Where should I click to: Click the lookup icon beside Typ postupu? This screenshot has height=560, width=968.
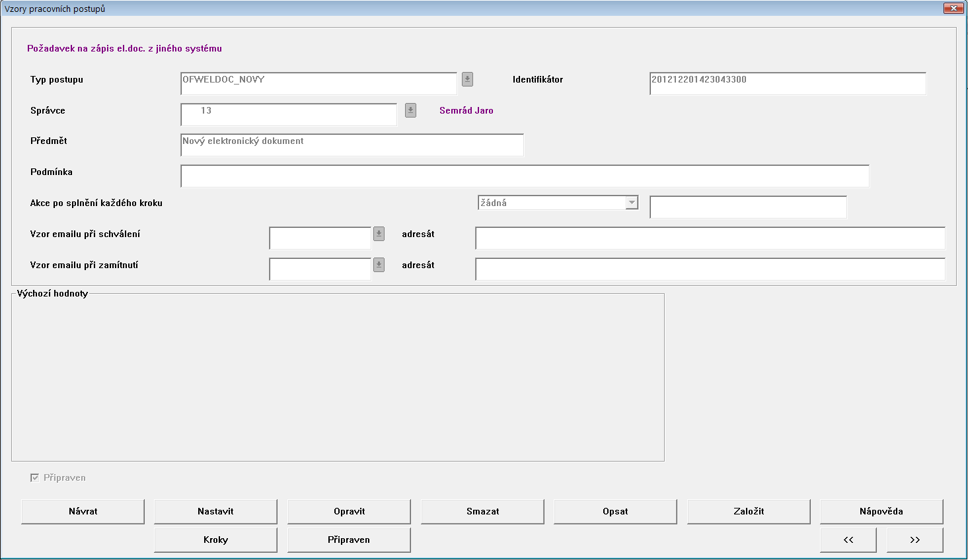coord(467,79)
